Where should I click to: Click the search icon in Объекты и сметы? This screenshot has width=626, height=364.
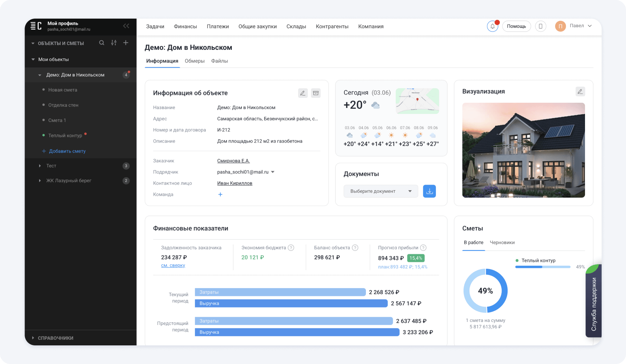click(x=102, y=43)
